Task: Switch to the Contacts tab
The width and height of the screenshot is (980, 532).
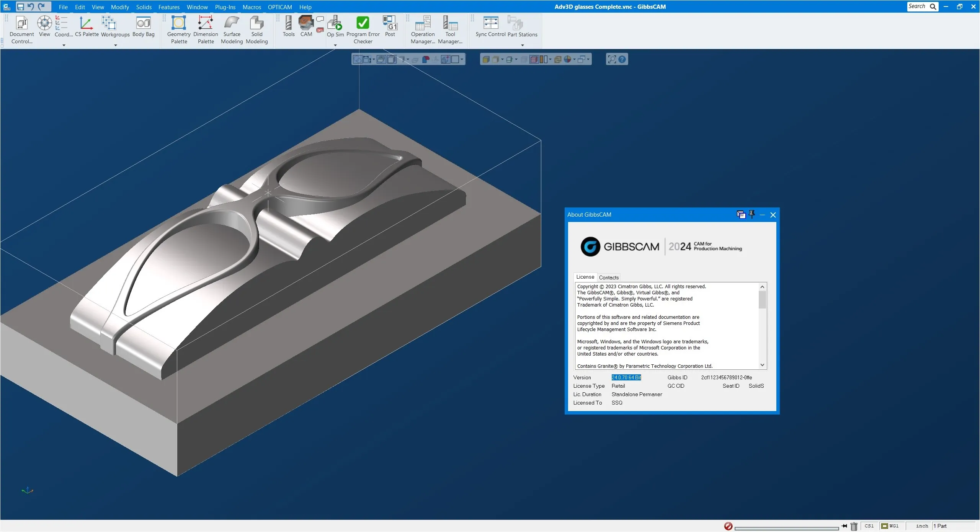Action: 608,277
